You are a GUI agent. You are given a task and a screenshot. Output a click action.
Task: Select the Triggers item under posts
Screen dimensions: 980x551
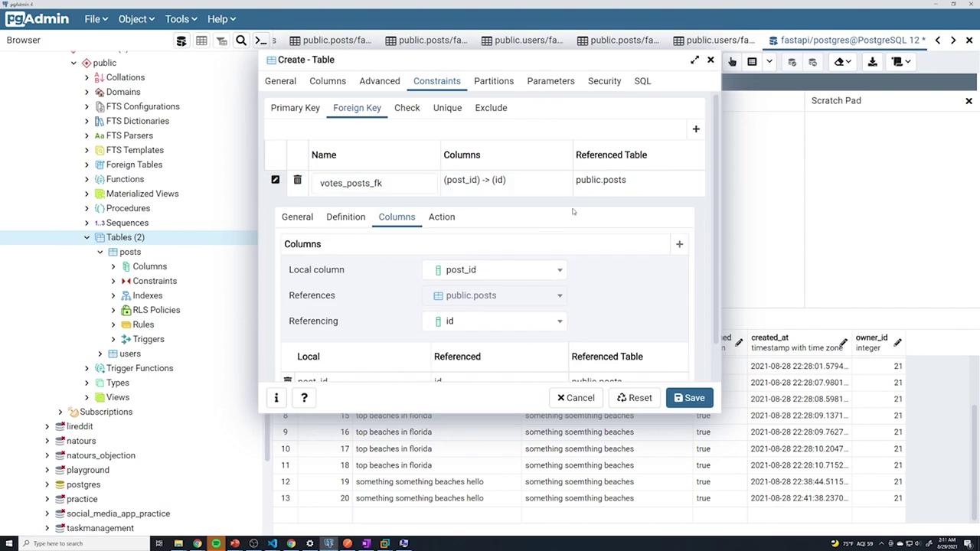point(149,340)
